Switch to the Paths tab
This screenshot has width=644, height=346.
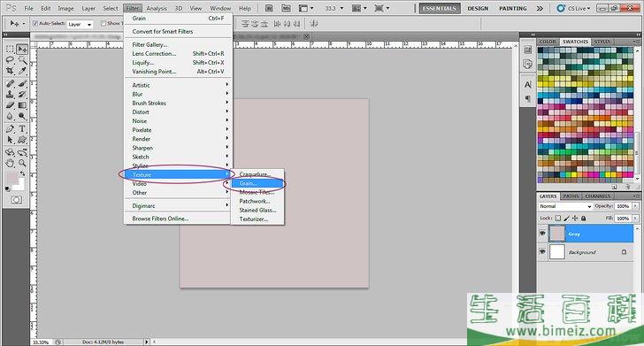[x=571, y=196]
